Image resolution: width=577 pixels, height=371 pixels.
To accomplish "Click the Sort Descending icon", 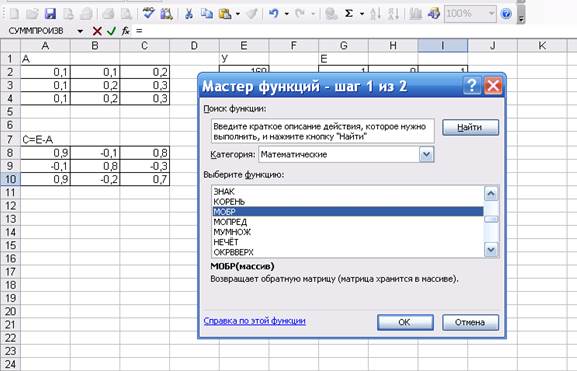I will 393,14.
